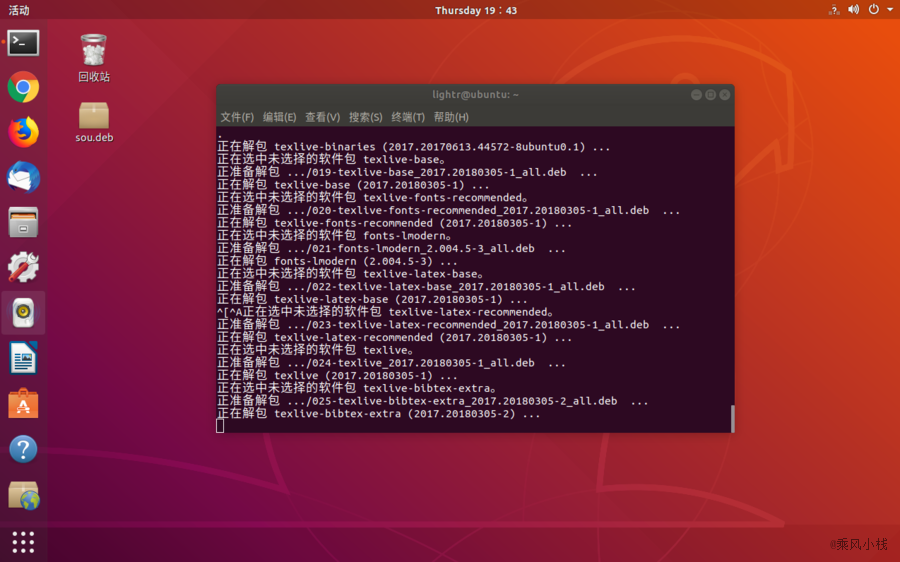Viewport: 900px width, 562px height.
Task: Click the line 正在解包 texlive-binaries
Action: (x=413, y=147)
